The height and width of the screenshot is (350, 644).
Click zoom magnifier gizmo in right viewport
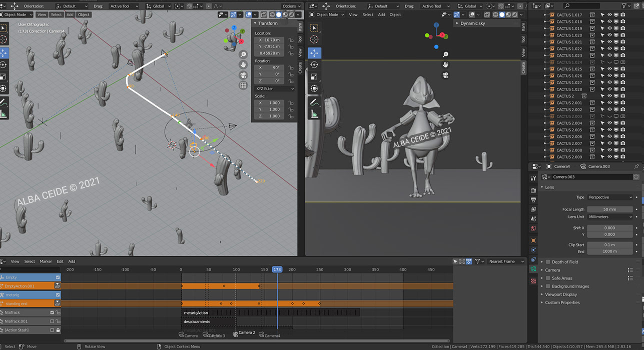pos(445,54)
